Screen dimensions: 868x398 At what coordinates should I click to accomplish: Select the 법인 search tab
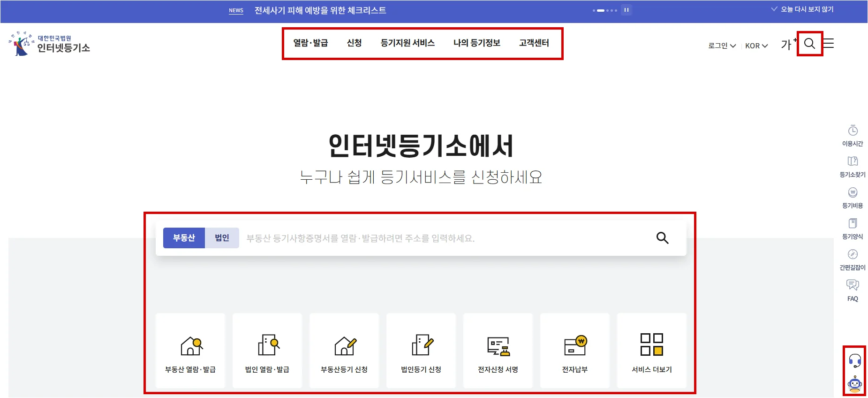tap(222, 238)
